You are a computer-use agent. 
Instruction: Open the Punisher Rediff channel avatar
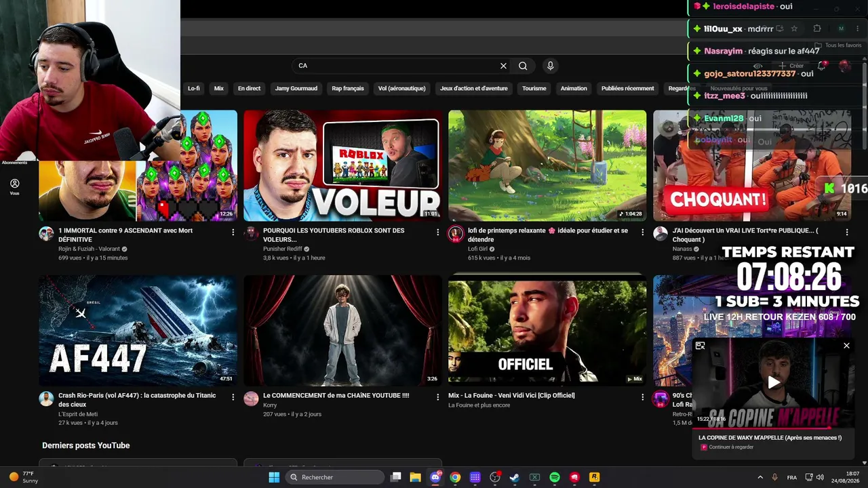[251, 234]
